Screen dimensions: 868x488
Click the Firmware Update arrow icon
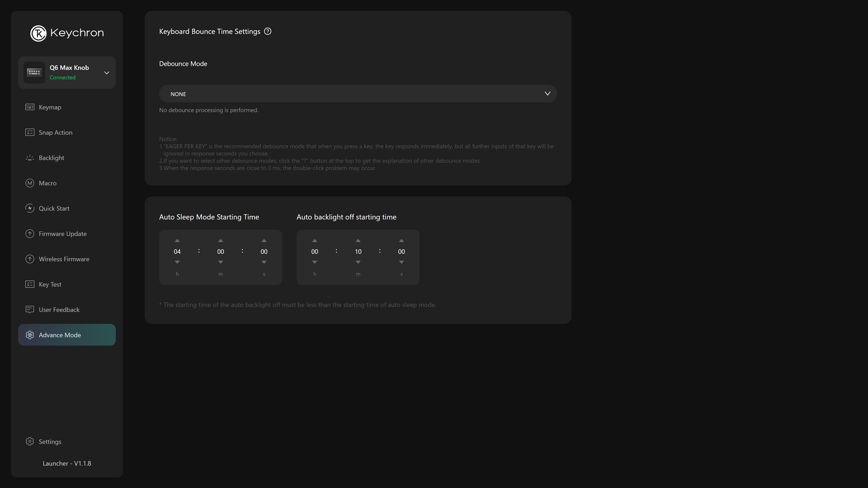[x=30, y=234]
